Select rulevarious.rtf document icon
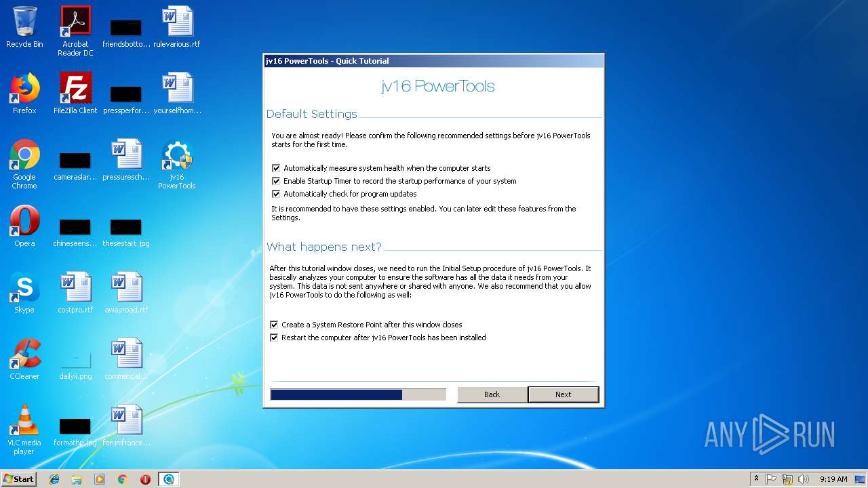The height and width of the screenshot is (488, 868). click(x=177, y=28)
